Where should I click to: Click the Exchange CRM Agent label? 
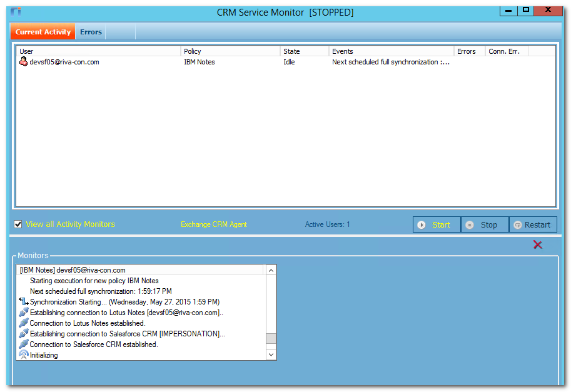click(214, 224)
